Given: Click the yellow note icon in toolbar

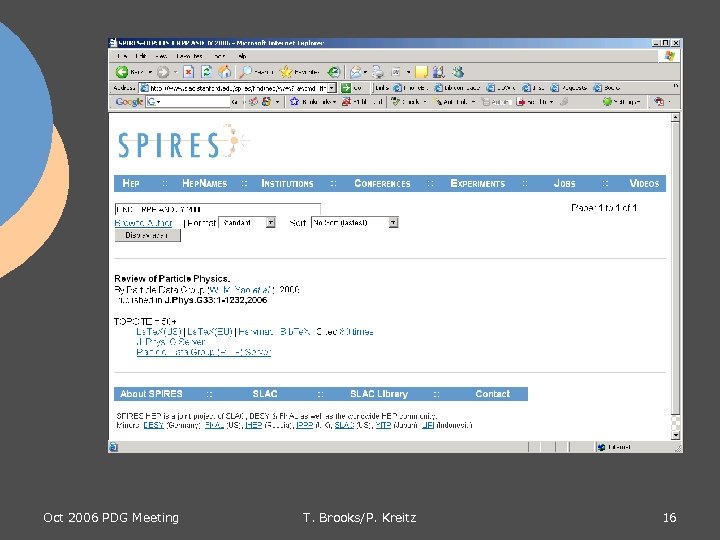Looking at the screenshot, I should tap(421, 72).
